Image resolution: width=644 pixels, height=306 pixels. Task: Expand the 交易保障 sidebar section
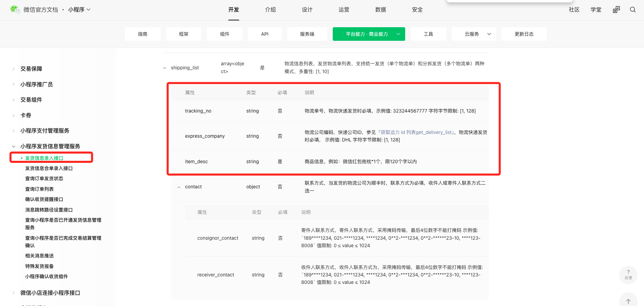point(14,69)
